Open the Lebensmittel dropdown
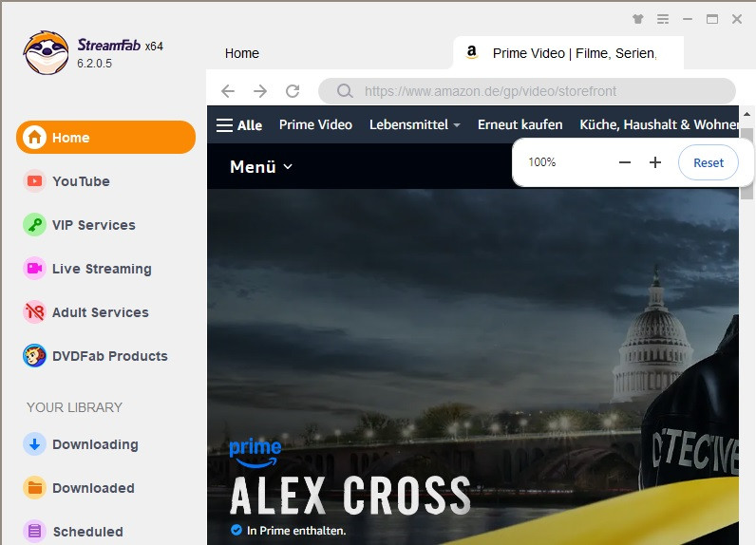Image resolution: width=756 pixels, height=545 pixels. pyautogui.click(x=415, y=124)
